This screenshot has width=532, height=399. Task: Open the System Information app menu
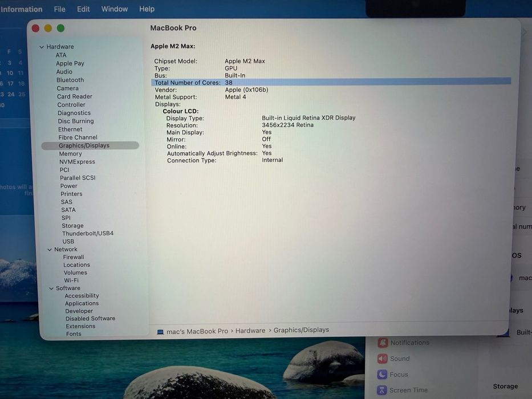tap(21, 9)
